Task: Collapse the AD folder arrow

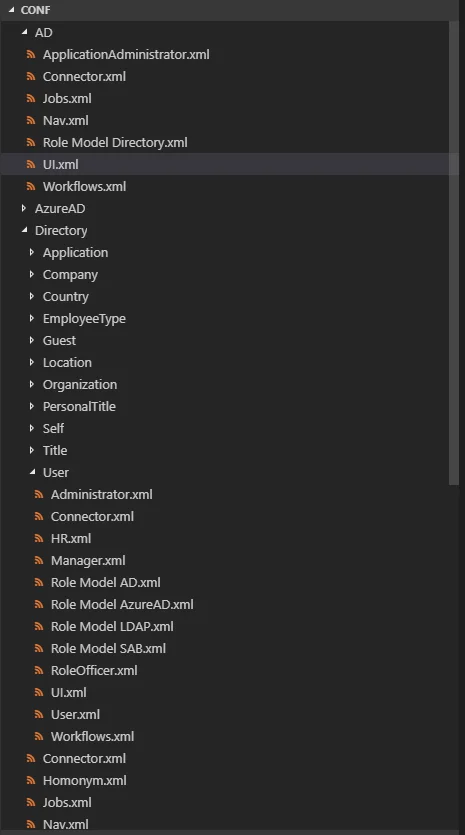Action: pyautogui.click(x=24, y=32)
